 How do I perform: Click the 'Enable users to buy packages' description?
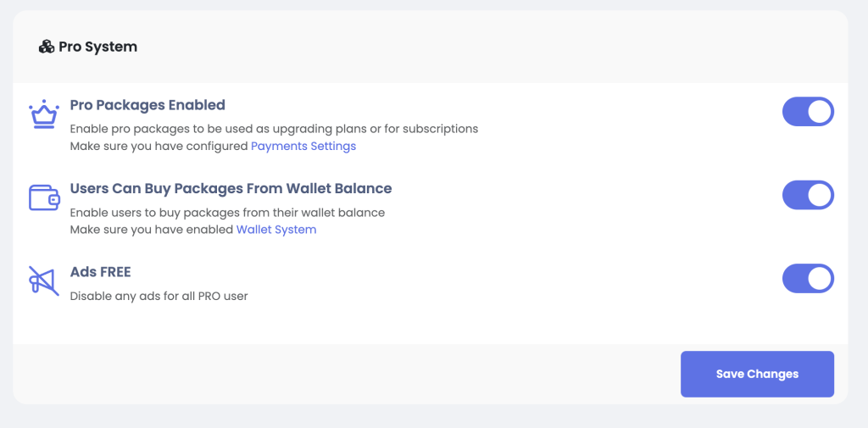point(227,213)
